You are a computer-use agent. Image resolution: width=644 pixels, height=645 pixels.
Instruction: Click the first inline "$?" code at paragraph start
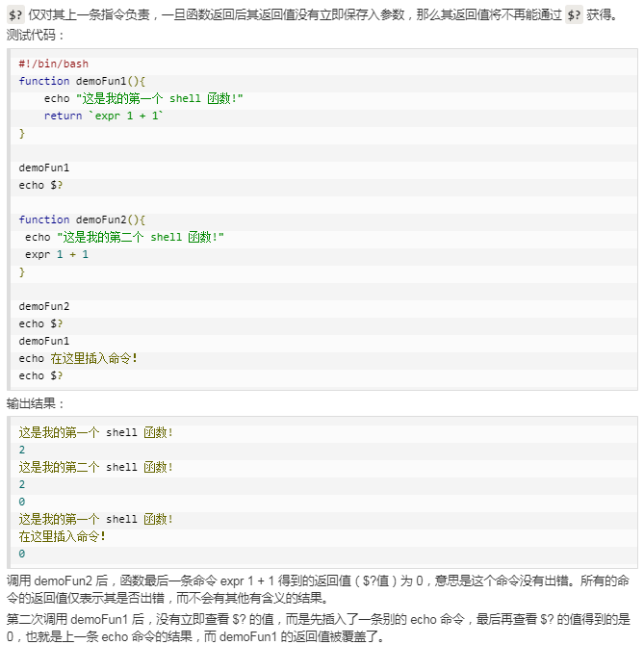point(15,14)
